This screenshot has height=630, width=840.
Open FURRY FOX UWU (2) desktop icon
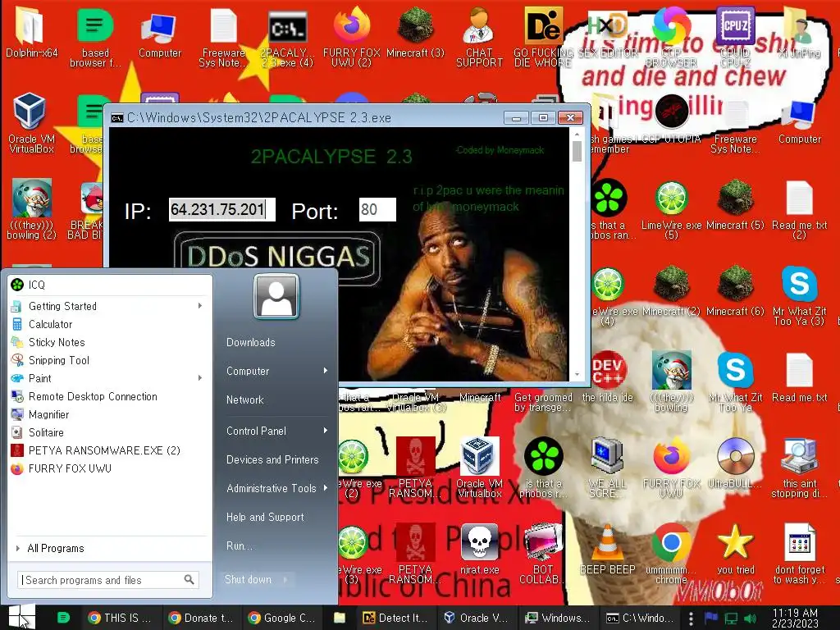(x=351, y=36)
